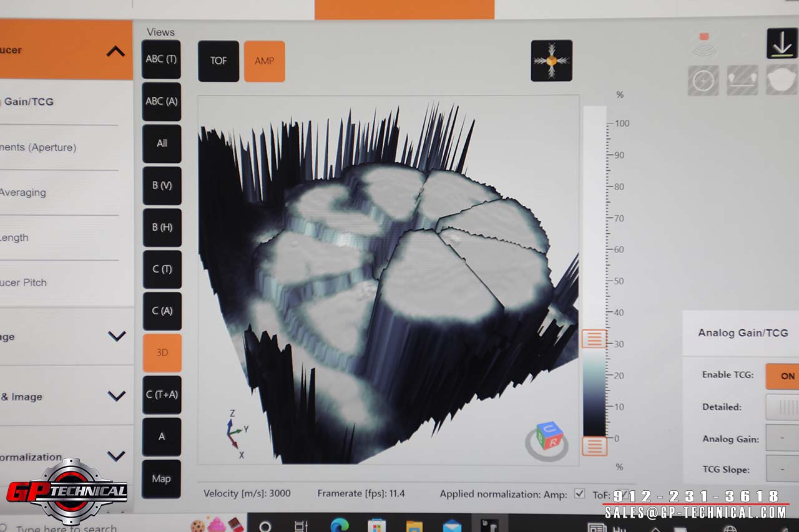This screenshot has width=799, height=532.
Task: Click the download arrow icon
Action: coord(782,44)
